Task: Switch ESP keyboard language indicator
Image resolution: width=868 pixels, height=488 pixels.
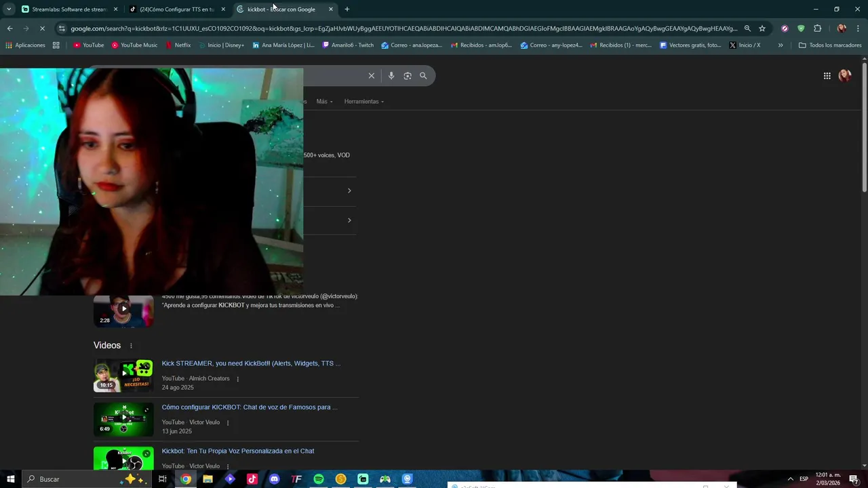Action: coord(804,479)
